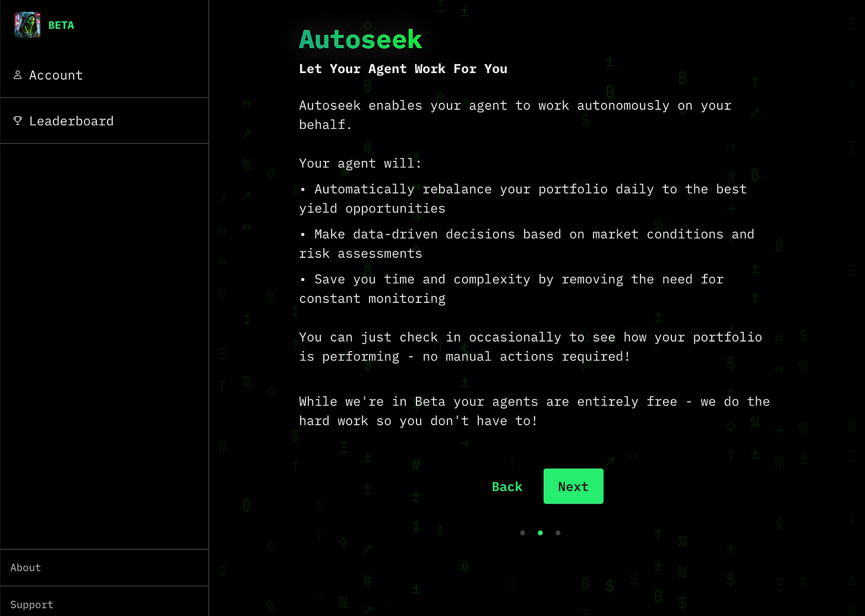Jump to third onboarding page dot
Viewport: 865px width, 616px height.
point(558,533)
